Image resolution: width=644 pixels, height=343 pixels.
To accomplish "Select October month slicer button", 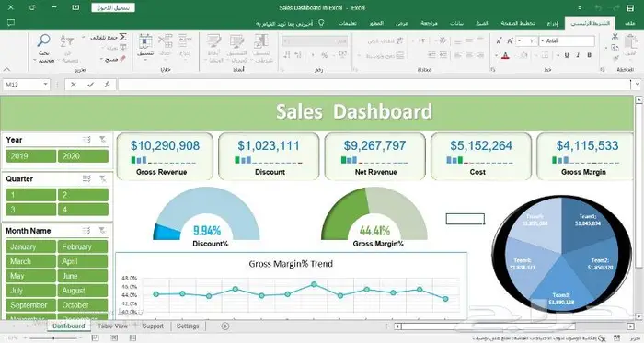I will (x=83, y=305).
